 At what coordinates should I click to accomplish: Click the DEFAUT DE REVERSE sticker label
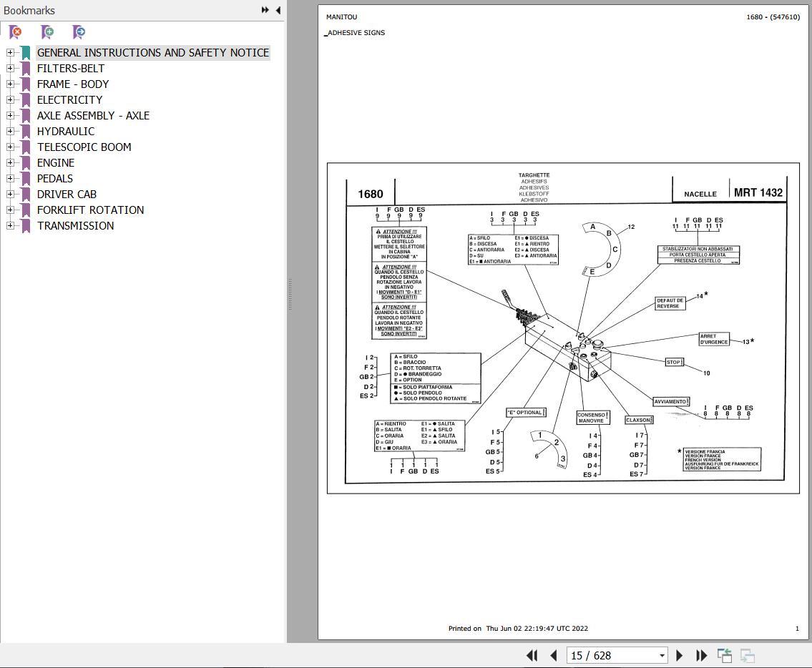(x=670, y=303)
